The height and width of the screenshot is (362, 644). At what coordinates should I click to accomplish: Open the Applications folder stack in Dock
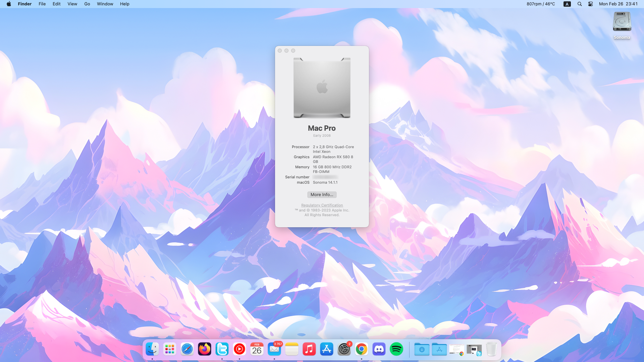(x=439, y=349)
